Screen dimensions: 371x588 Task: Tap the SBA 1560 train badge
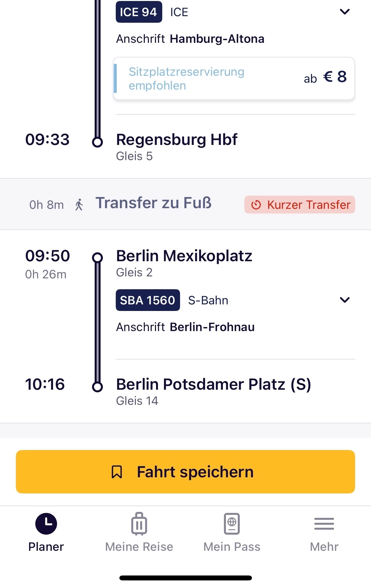click(148, 300)
